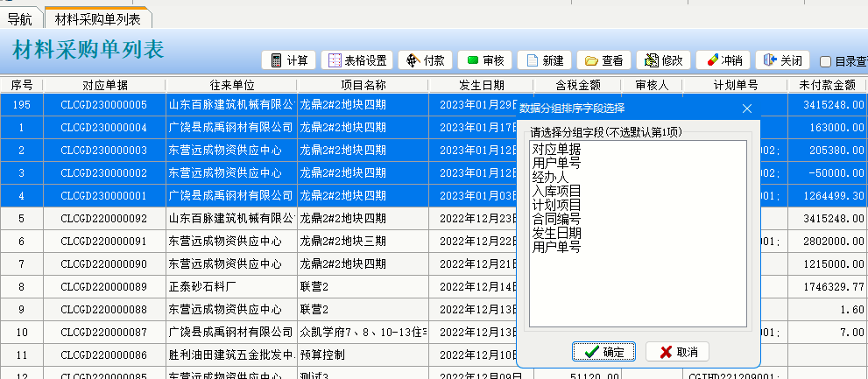
Task: Click the 修改 edit toolbar button
Action: click(x=663, y=60)
